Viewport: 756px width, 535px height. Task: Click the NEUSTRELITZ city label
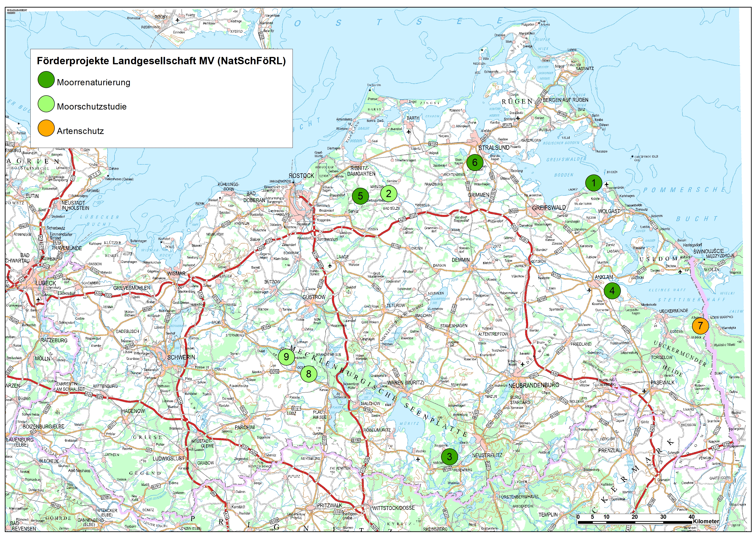[x=487, y=456]
